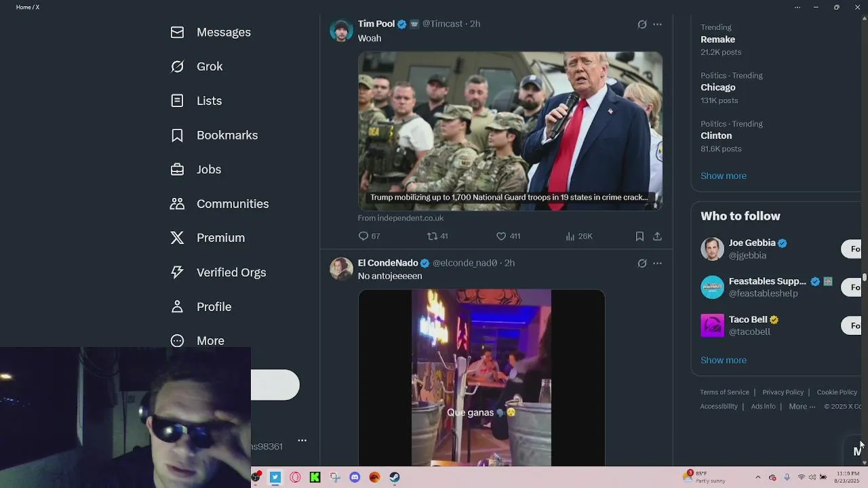Like Tim Pool's post
The image size is (868, 488).
pyautogui.click(x=508, y=236)
